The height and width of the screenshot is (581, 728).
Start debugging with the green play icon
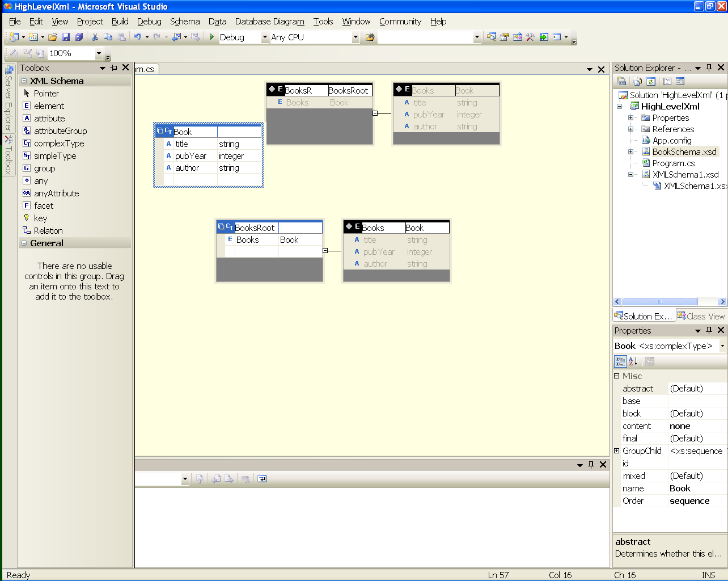pyautogui.click(x=211, y=37)
